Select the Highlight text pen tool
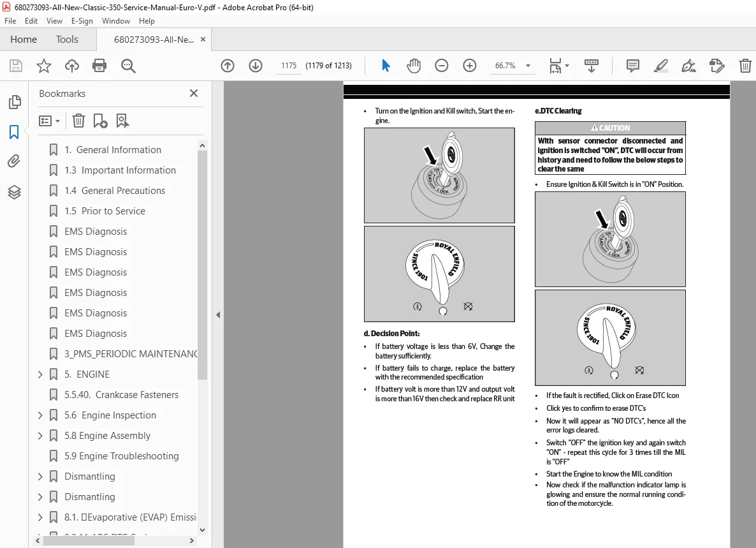756x548 pixels. [660, 66]
